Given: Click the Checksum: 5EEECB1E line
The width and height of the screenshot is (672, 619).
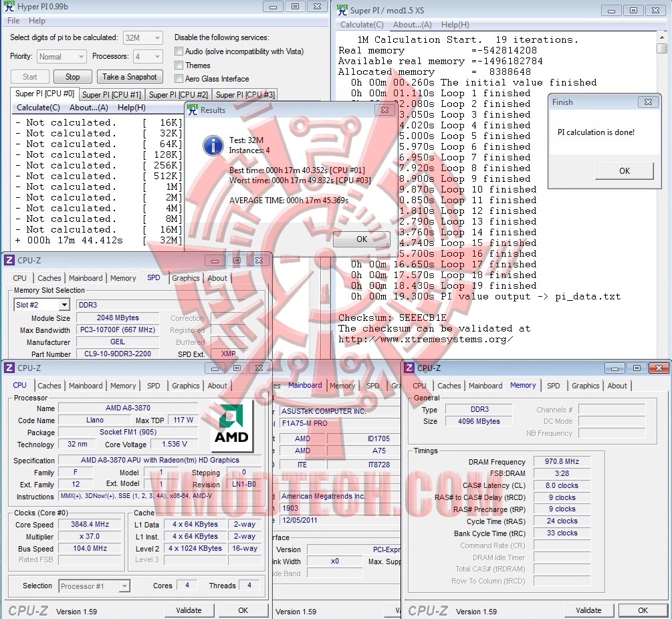Looking at the screenshot, I should click(392, 318).
